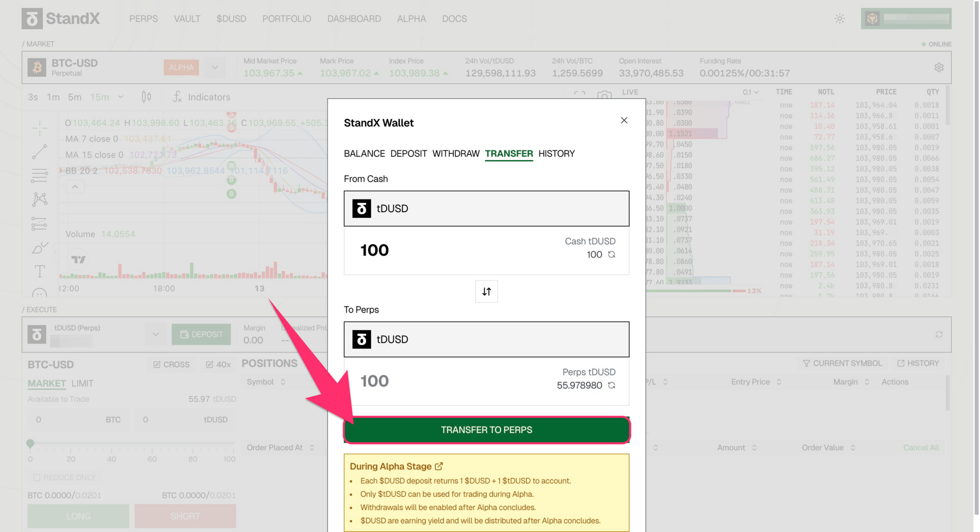Click TRANSFER TO PERPS button
980x532 pixels.
tap(486, 430)
